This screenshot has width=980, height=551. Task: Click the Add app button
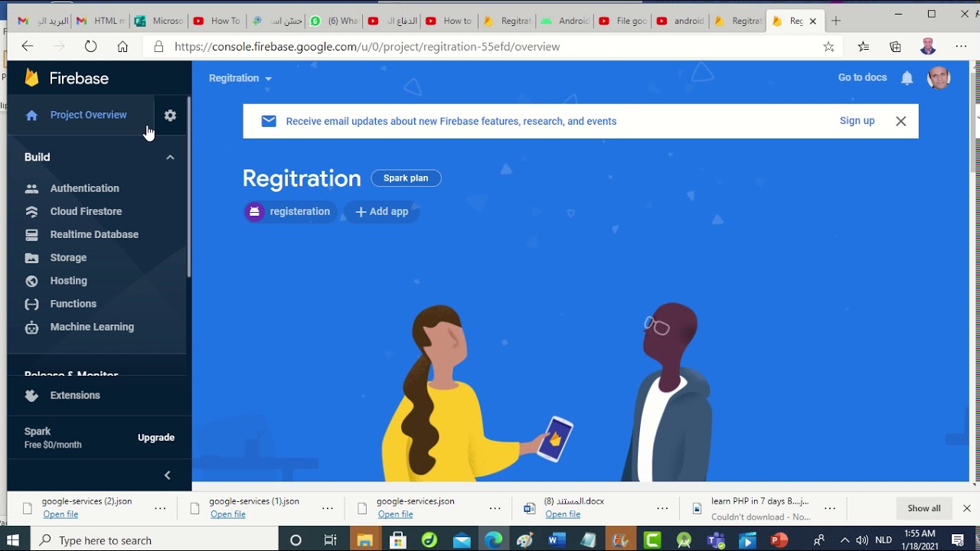click(x=381, y=212)
